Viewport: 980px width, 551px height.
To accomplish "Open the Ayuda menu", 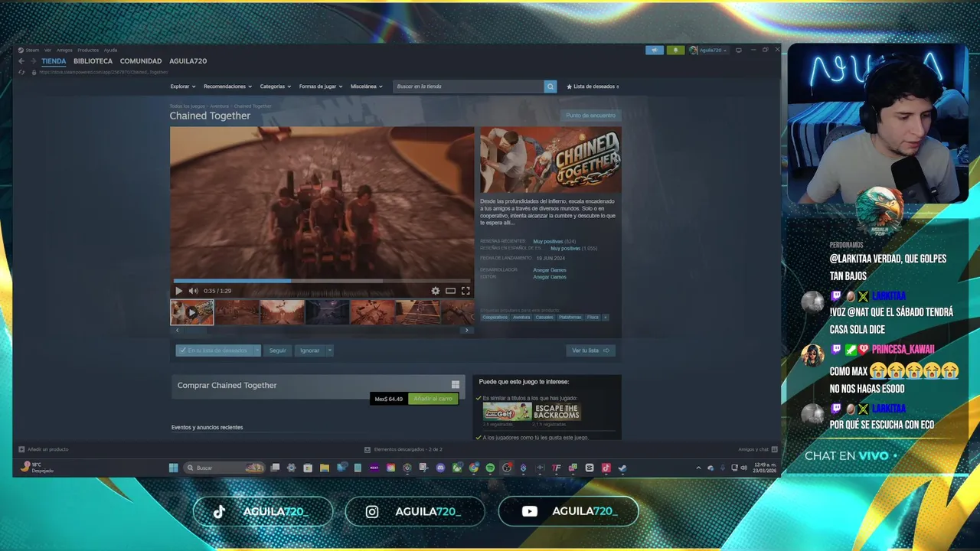I will coord(110,51).
